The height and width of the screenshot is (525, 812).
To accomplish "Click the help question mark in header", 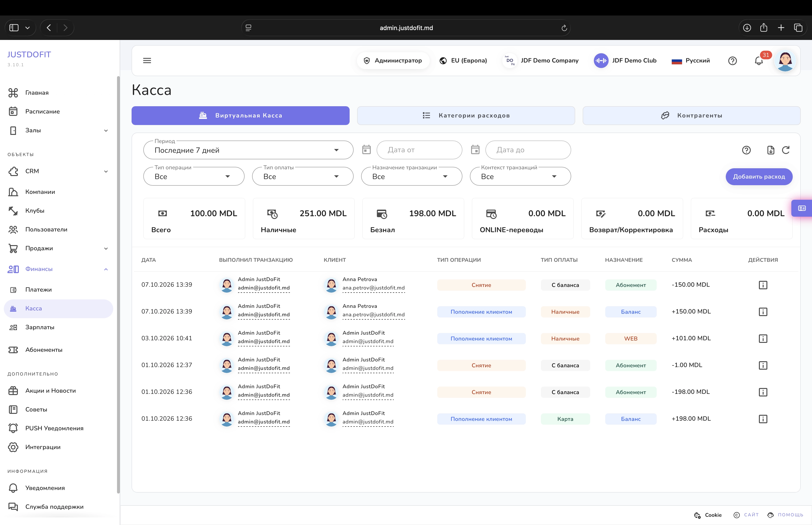I will click(x=732, y=61).
